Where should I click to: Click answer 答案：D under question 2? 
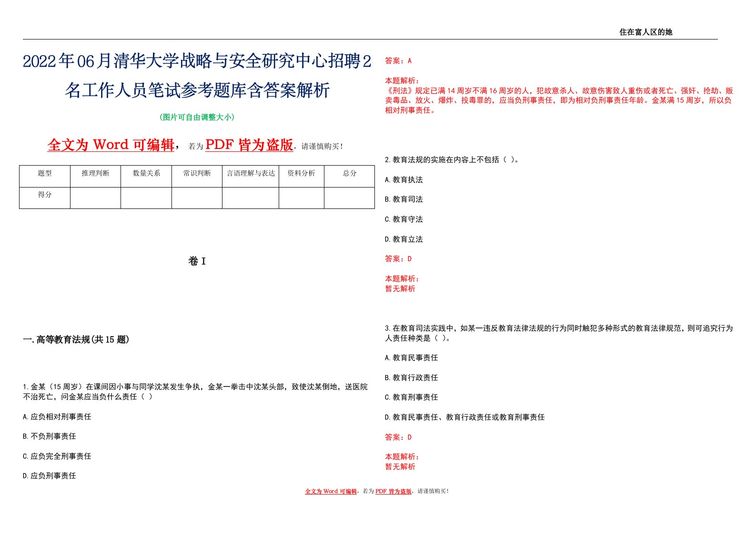[398, 258]
